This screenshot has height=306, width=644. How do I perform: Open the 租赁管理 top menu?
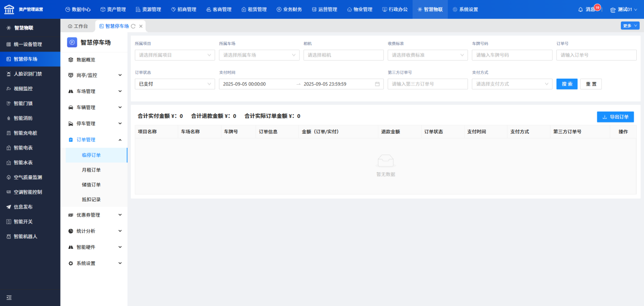[x=254, y=9]
